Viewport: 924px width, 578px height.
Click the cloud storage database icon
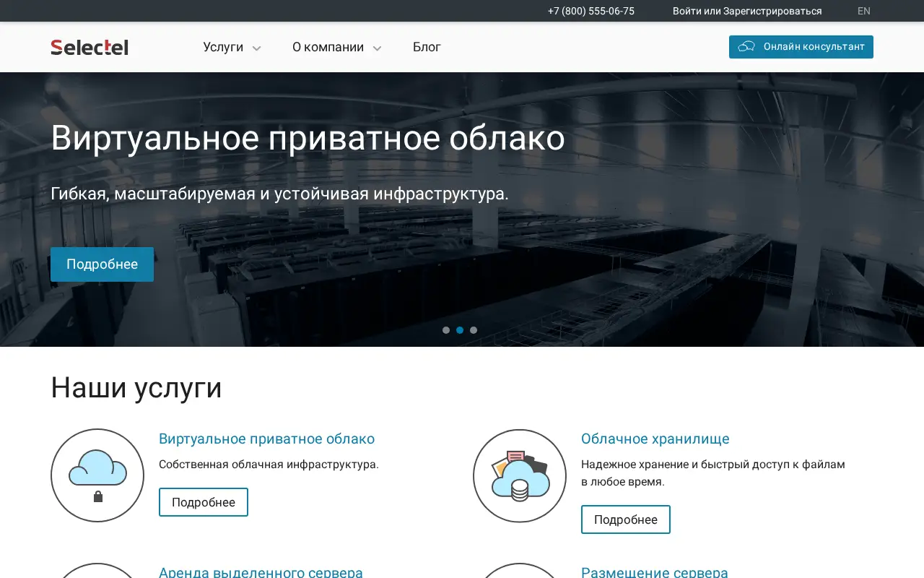520,491
